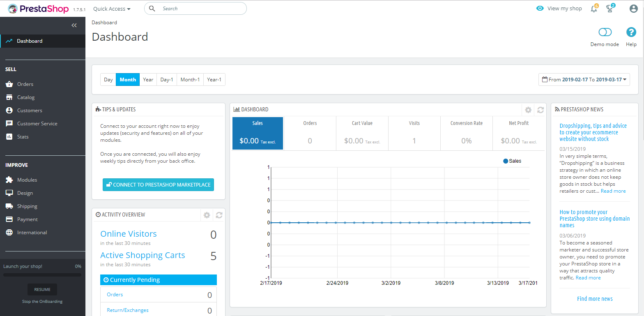Click Find more news link
Screen dimensions: 644x316
point(595,299)
